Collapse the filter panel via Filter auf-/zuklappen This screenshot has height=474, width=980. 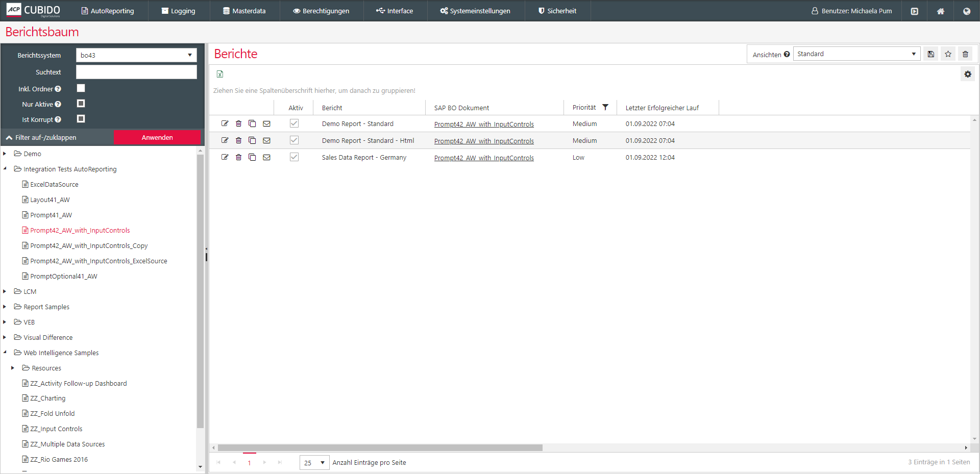point(41,137)
